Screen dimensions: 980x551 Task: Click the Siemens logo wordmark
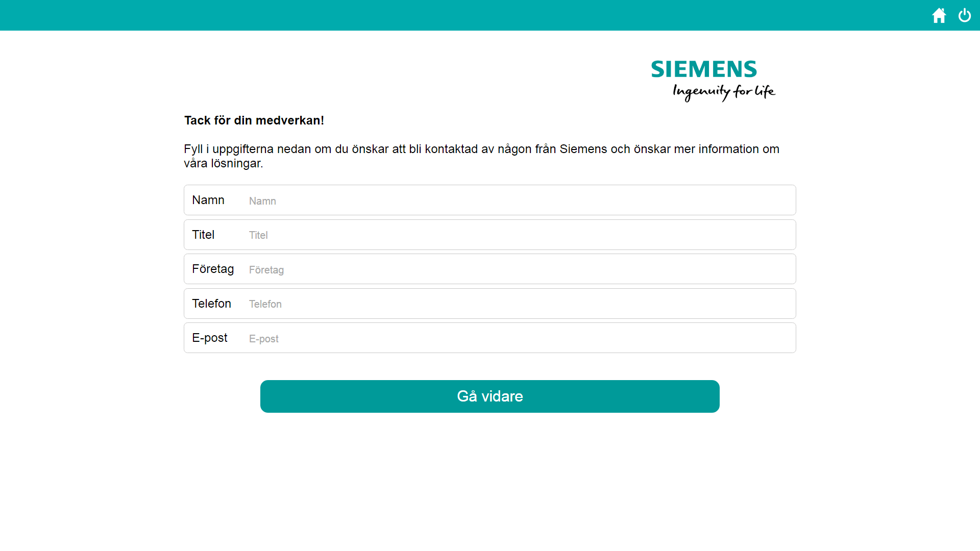click(x=704, y=69)
